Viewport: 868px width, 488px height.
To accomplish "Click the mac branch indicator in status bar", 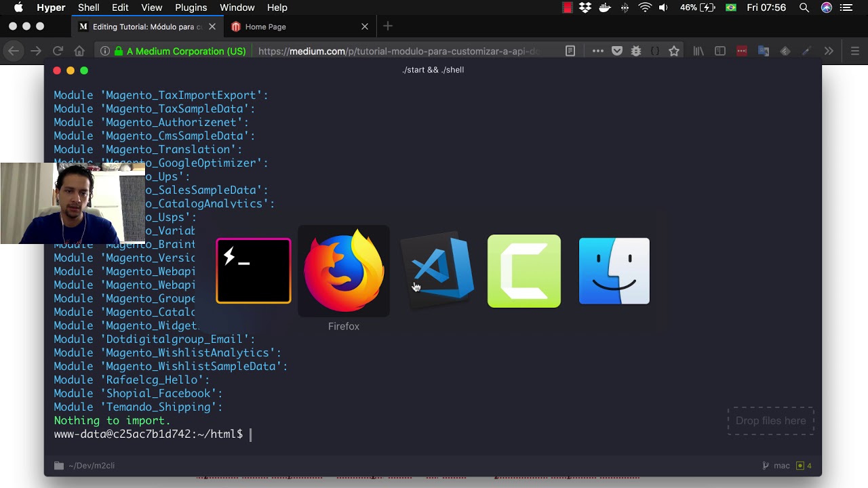I will 776,466.
